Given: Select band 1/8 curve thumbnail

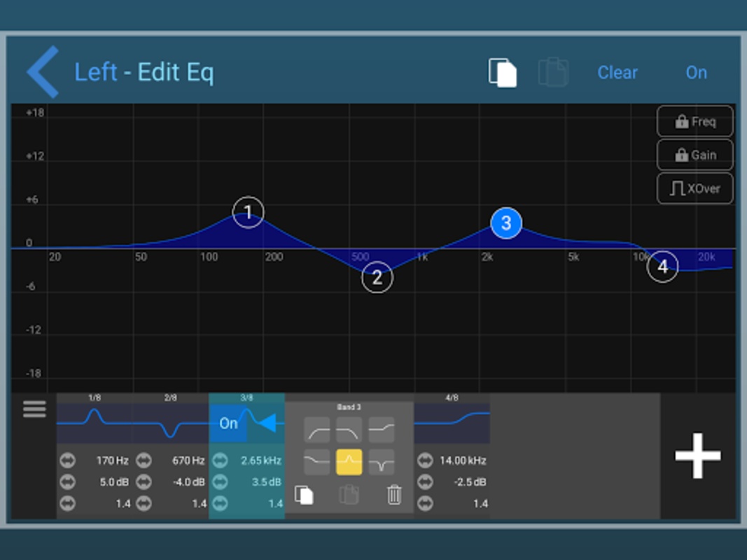Looking at the screenshot, I should coord(95,420).
